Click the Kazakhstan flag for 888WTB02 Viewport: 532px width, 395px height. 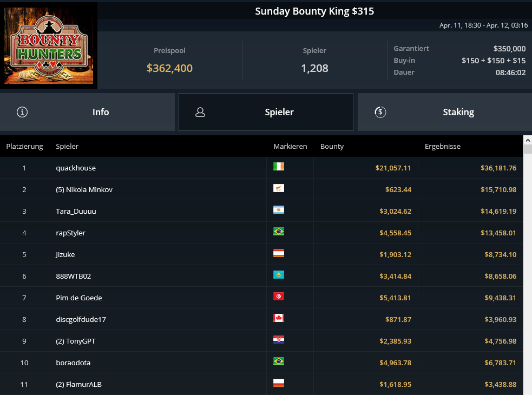279,274
